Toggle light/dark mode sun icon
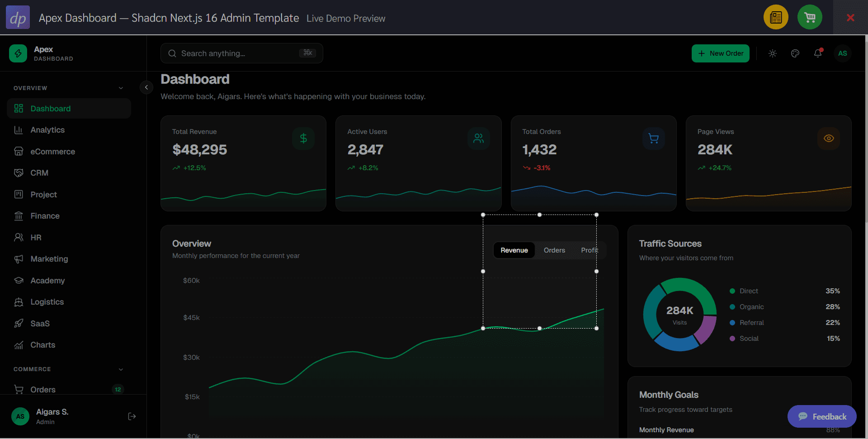The height and width of the screenshot is (439, 868). point(773,53)
